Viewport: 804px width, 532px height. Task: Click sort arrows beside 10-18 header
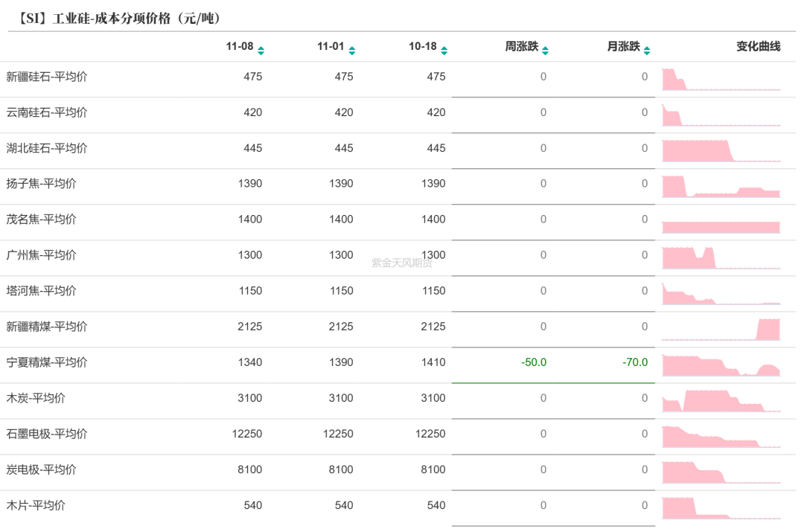tap(444, 51)
